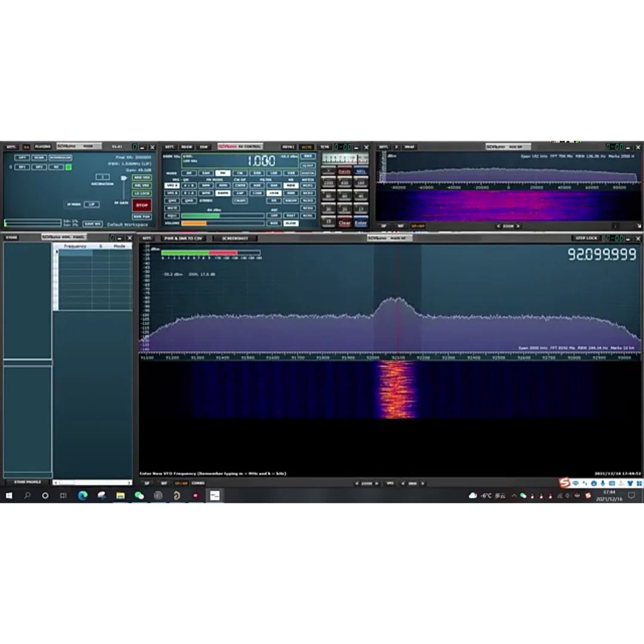Open MCTR memory control
The width and height of the screenshot is (644, 644).
[306, 147]
